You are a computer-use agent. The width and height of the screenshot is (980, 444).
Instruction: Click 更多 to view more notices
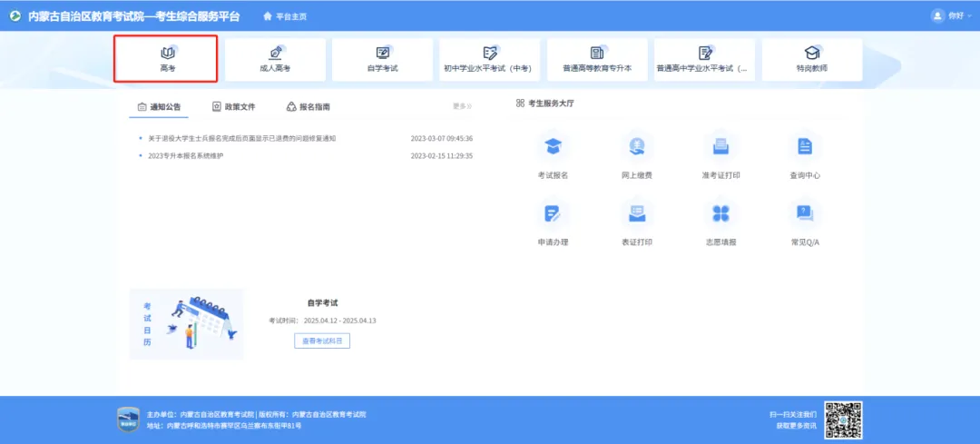coord(462,106)
